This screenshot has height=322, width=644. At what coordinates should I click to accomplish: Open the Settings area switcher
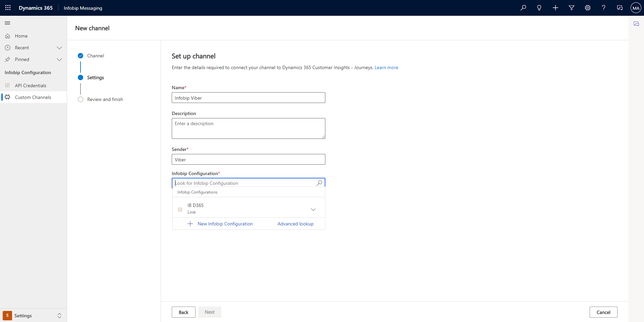[34, 316]
